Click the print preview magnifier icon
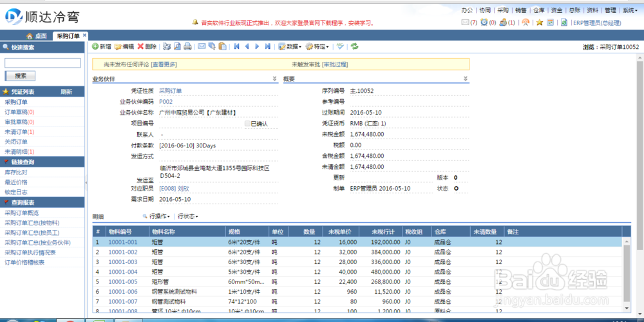644x322 pixels. (178, 46)
